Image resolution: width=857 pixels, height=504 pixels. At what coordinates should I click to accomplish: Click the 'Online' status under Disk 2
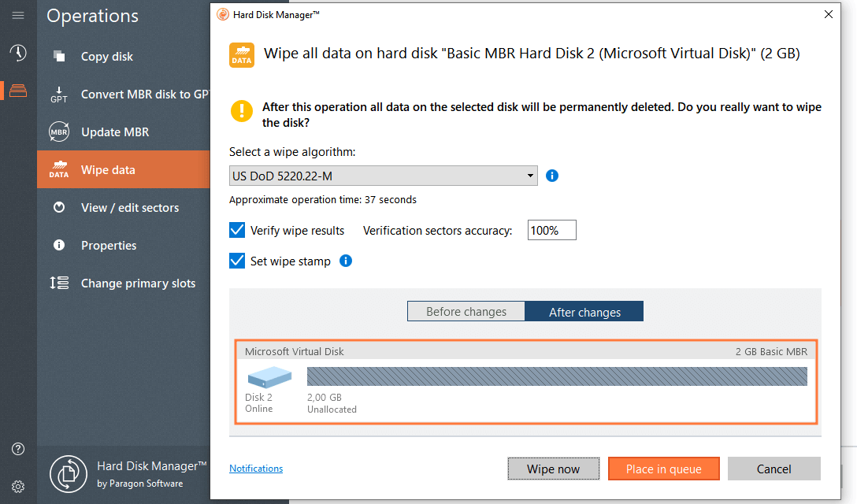[259, 409]
